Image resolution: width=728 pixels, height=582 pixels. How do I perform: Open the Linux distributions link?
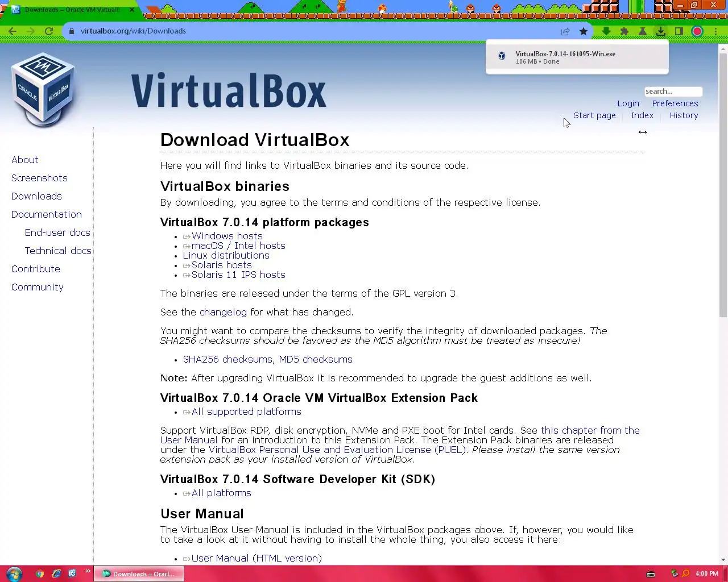point(226,255)
